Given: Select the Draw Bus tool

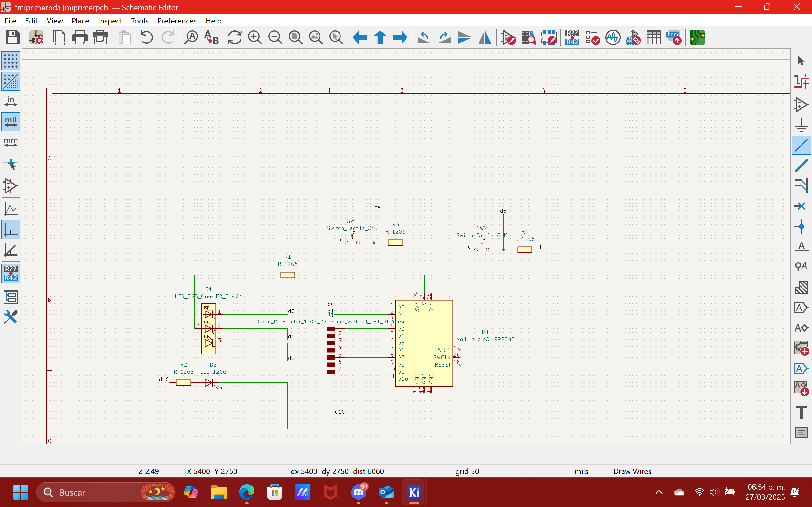Looking at the screenshot, I should pos(801,166).
